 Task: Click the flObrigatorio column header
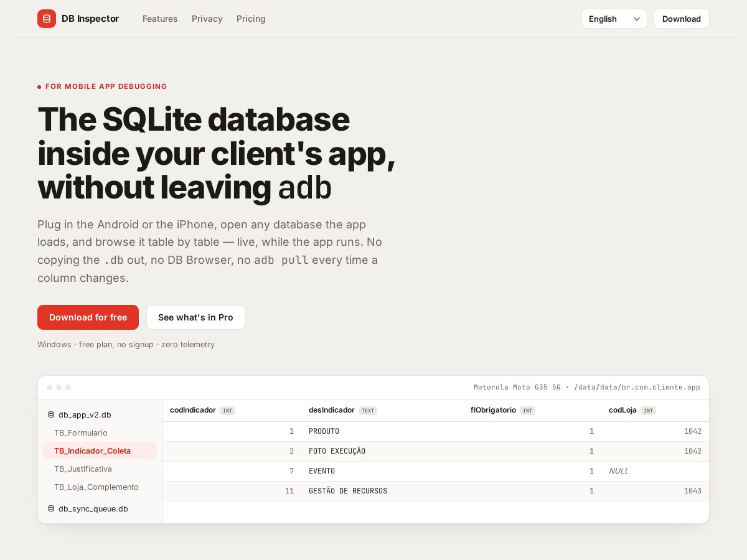(x=532, y=410)
